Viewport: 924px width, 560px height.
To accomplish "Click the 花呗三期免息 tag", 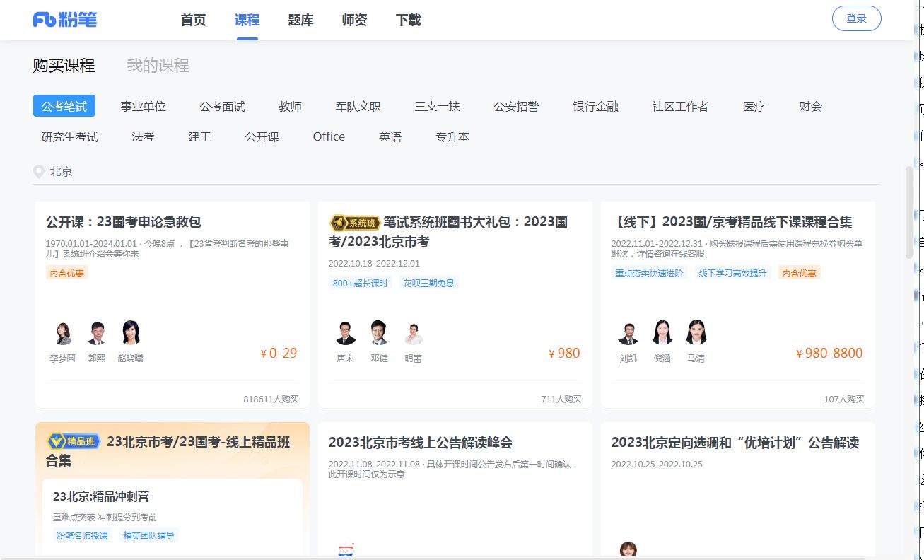I will 429,282.
